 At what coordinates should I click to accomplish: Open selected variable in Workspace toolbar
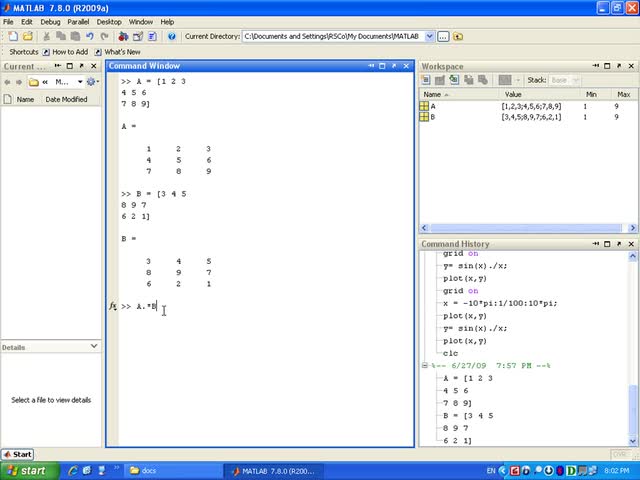(x=440, y=80)
